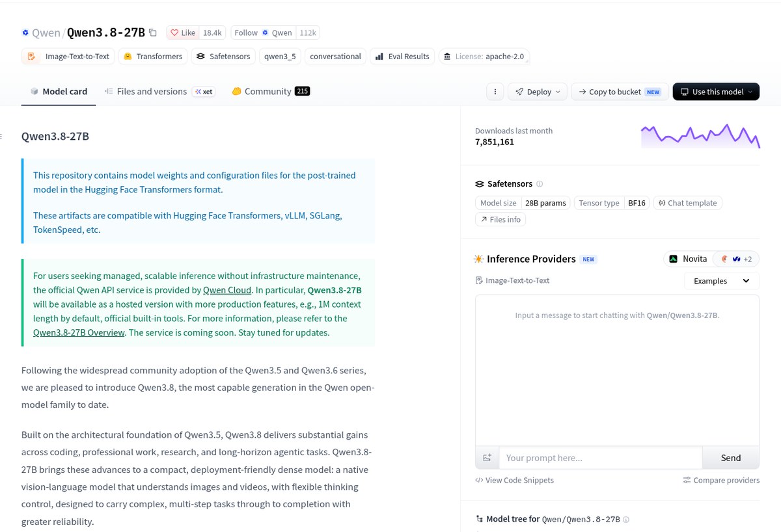
Task: Click the Image-Text-to-Text tag under the model title
Action: (68, 57)
